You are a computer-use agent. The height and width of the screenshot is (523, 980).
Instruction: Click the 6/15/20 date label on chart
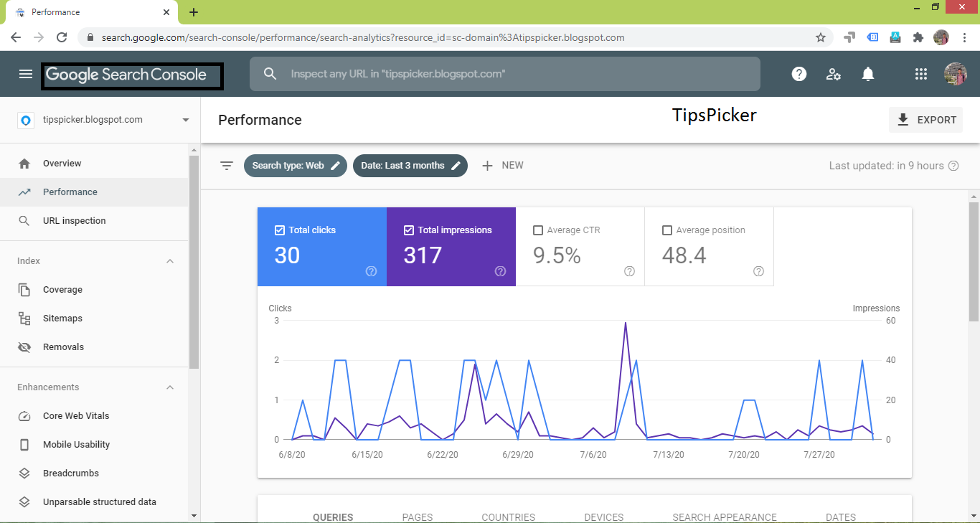click(x=367, y=455)
